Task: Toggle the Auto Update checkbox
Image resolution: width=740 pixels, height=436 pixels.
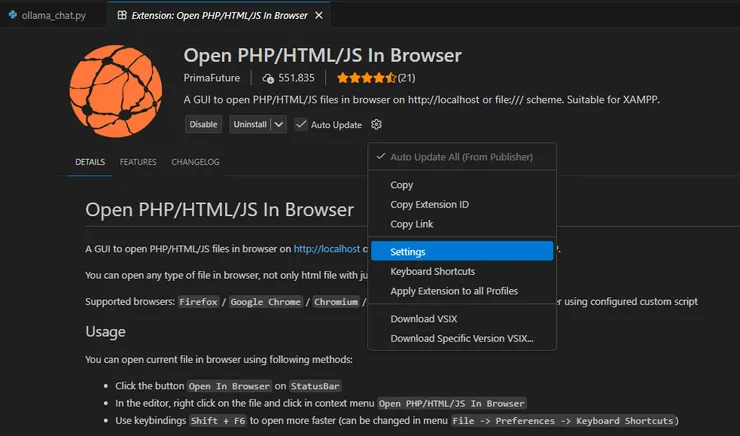Action: point(301,125)
